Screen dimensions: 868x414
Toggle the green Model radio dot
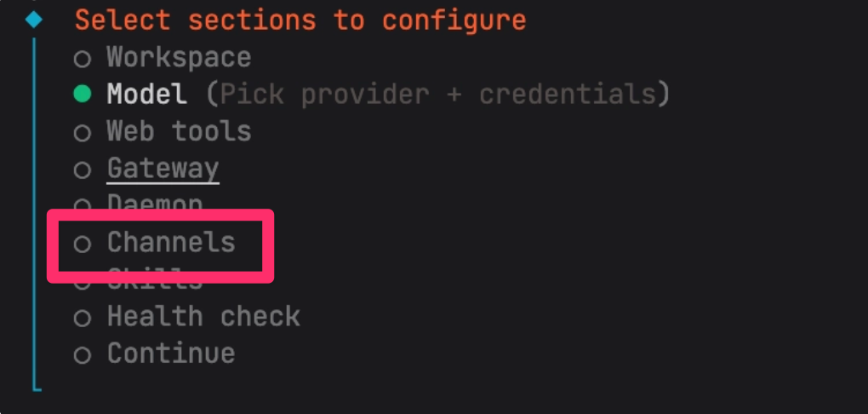pos(82,95)
